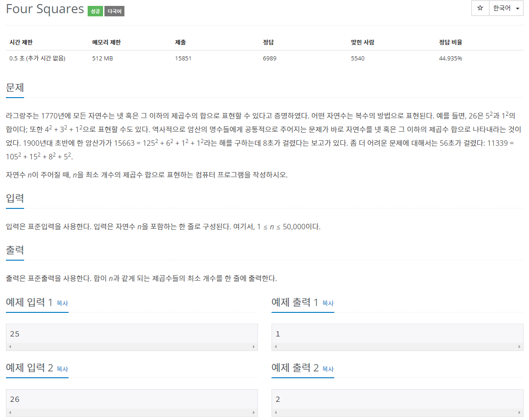
Task: Click the sample input value 25
Action: (15, 334)
